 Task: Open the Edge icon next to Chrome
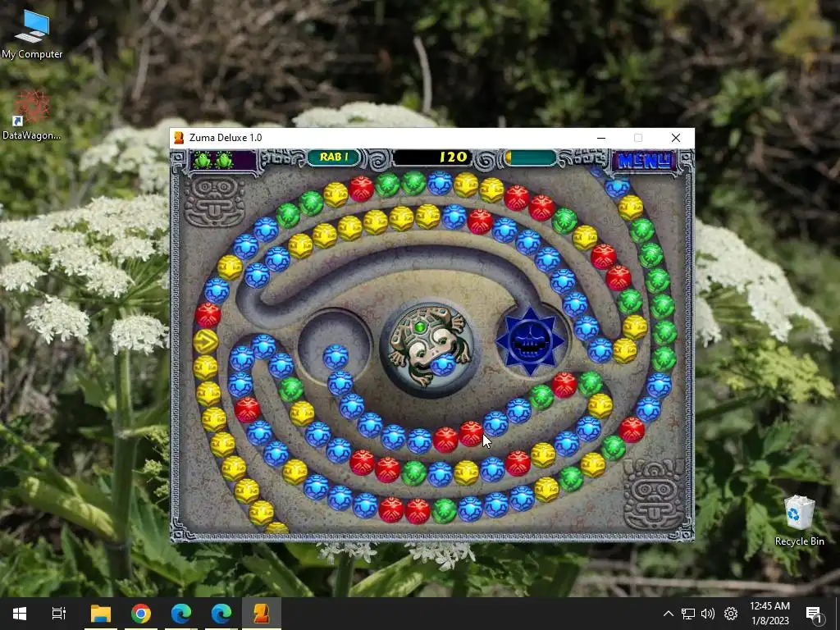pos(181,614)
